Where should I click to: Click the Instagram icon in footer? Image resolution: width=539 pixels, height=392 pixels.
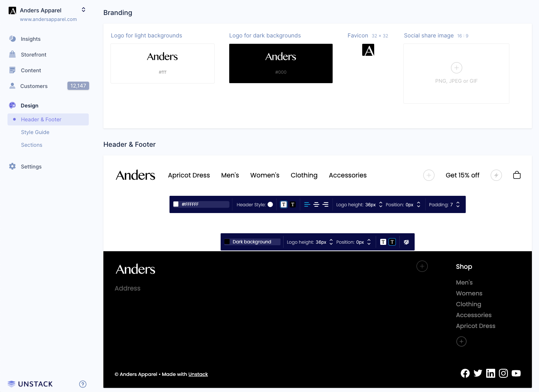click(x=503, y=373)
